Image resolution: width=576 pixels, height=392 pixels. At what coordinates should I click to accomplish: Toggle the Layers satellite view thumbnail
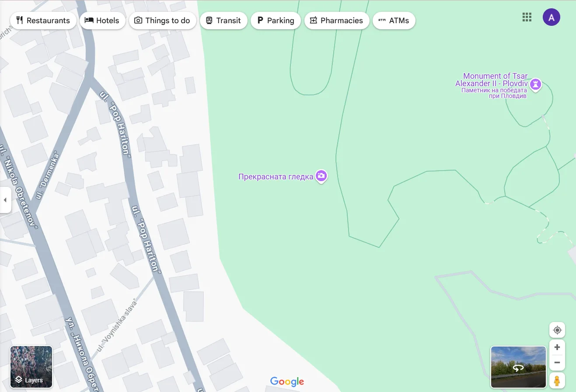[31, 367]
